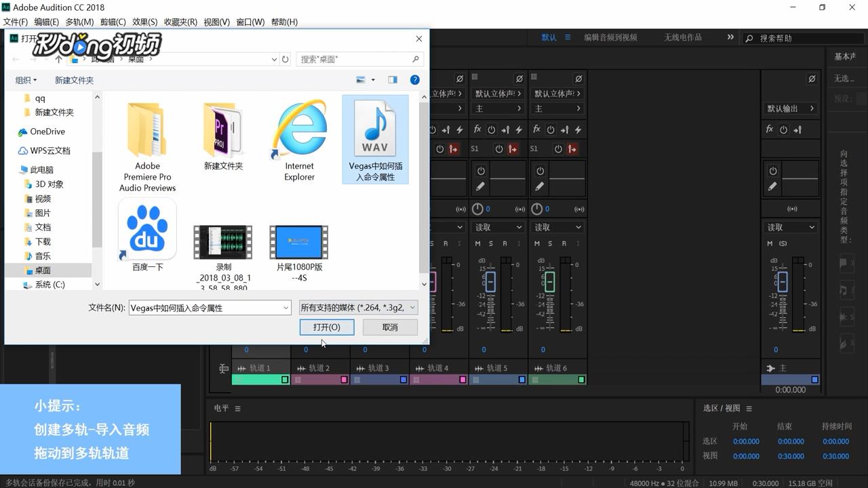Viewport: 868px width, 488px height.
Task: Click sum to mono icon on track 5
Action: pos(520,209)
